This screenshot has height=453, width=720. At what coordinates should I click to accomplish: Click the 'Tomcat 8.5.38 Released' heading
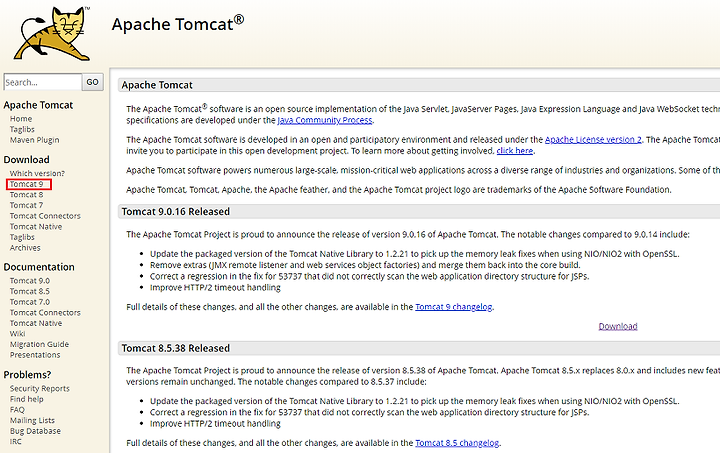click(176, 348)
